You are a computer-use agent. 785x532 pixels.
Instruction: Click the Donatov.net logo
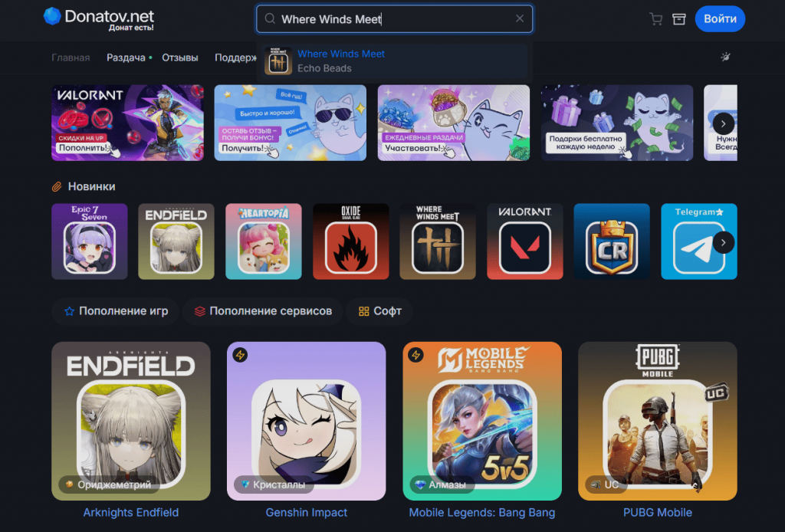[x=99, y=18]
